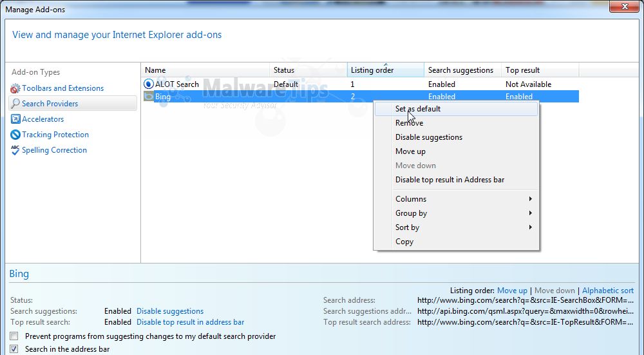This screenshot has width=644, height=355.
Task: Click the Bing provider icon in the list
Action: [148, 97]
